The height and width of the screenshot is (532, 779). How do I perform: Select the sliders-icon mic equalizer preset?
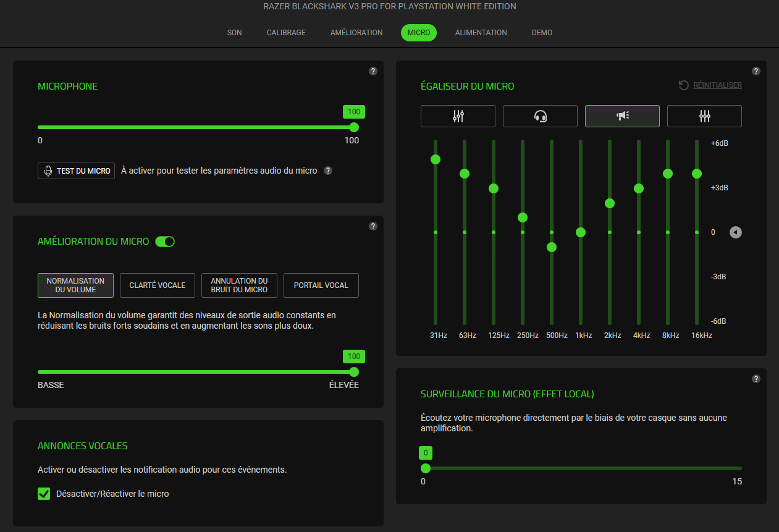pos(458,116)
